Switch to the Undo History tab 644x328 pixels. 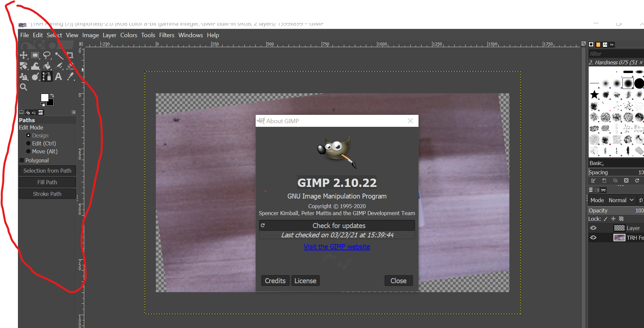(34, 113)
